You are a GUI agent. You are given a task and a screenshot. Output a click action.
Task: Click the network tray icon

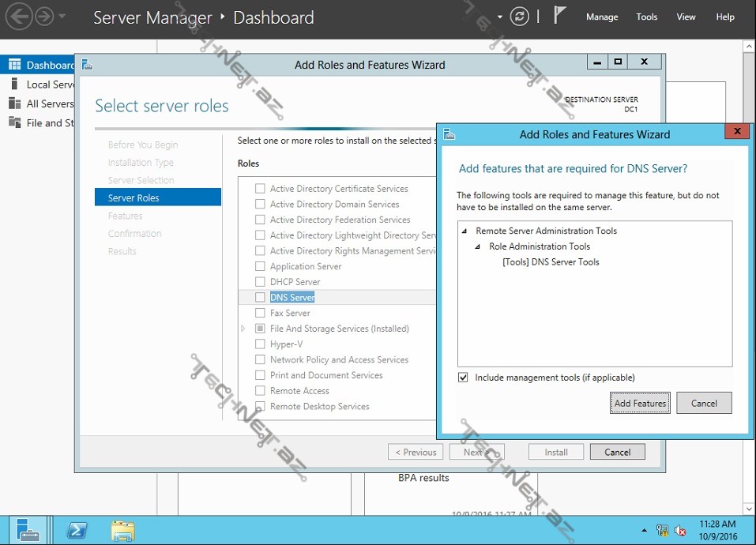(662, 530)
